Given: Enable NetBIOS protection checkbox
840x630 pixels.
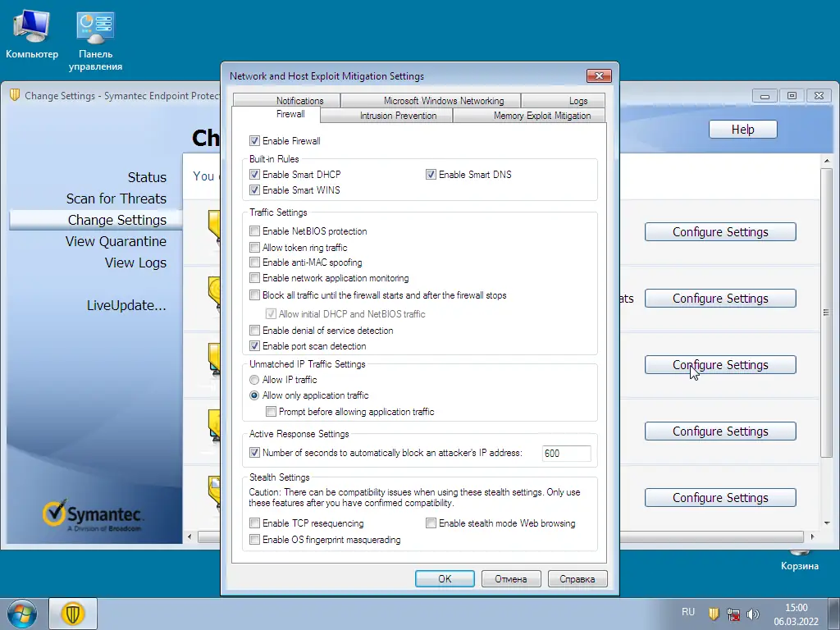Looking at the screenshot, I should (x=254, y=231).
